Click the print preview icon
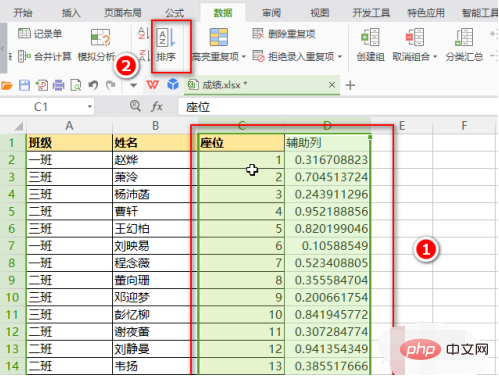 click(76, 85)
